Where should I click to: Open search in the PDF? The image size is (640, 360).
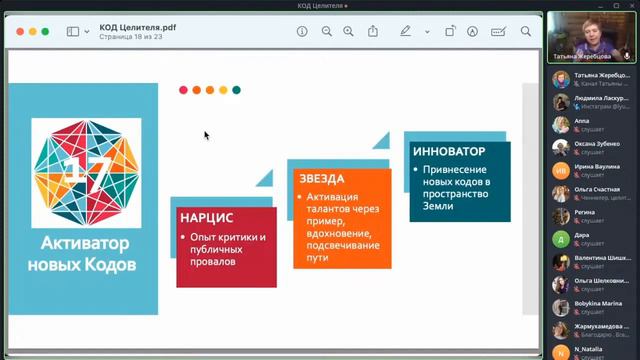(x=526, y=31)
